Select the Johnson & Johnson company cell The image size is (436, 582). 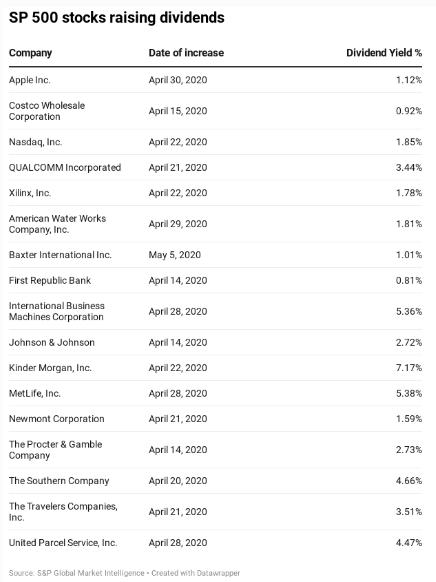pyautogui.click(x=52, y=342)
